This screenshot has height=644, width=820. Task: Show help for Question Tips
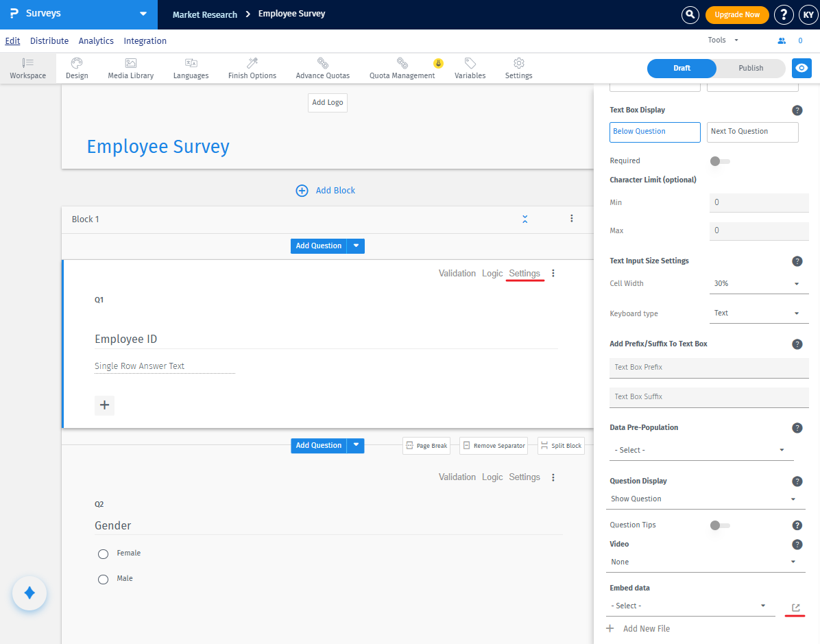797,526
